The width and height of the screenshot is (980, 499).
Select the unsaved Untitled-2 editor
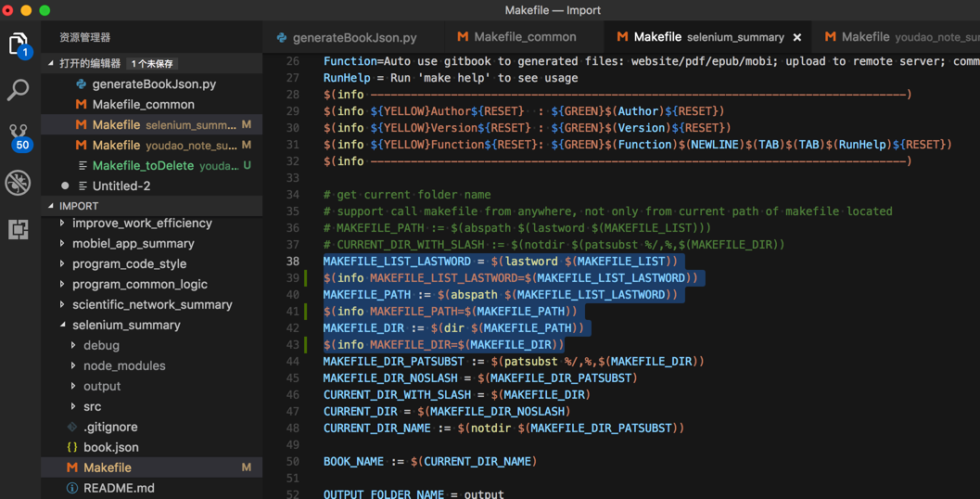[x=121, y=186]
